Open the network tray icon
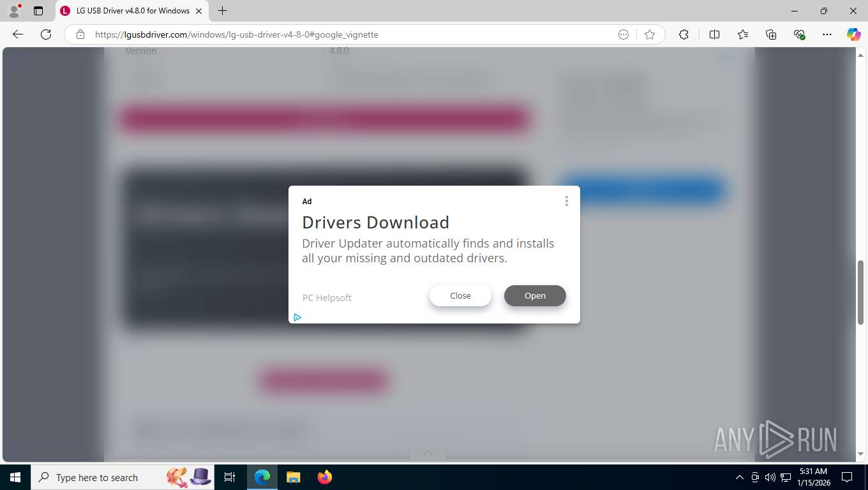The height and width of the screenshot is (490, 868). (x=786, y=477)
